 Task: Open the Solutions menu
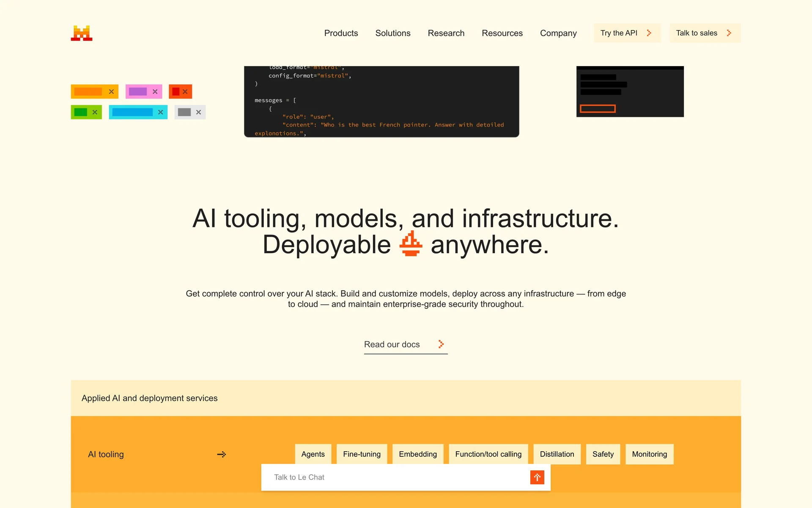tap(392, 33)
